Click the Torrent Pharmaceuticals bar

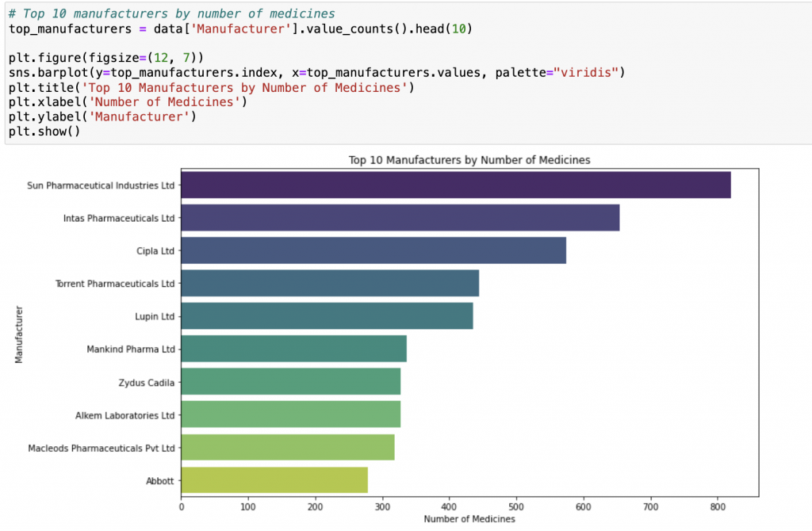[330, 283]
